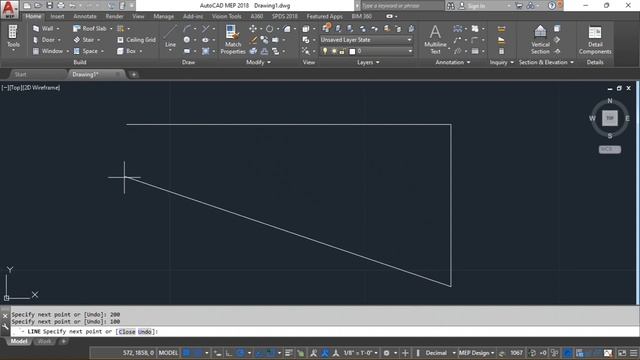This screenshot has width=640, height=360.
Task: Open Detail Components
Action: tap(595, 40)
